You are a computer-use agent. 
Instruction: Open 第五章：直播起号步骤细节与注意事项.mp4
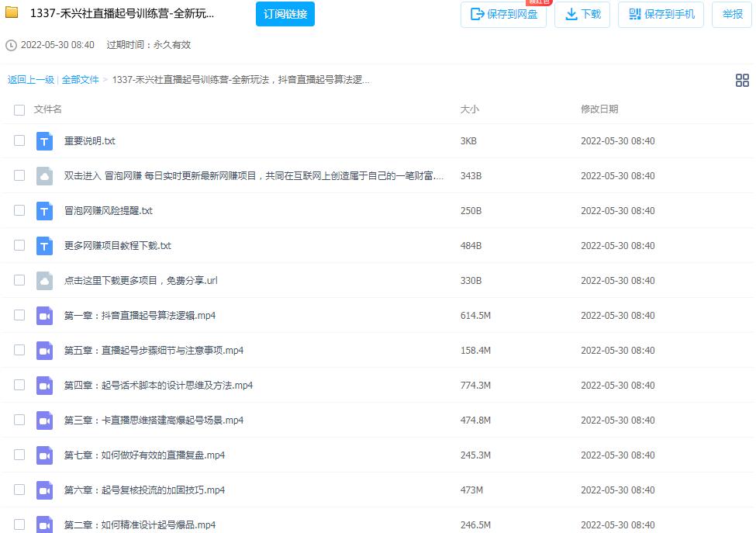[x=154, y=351]
